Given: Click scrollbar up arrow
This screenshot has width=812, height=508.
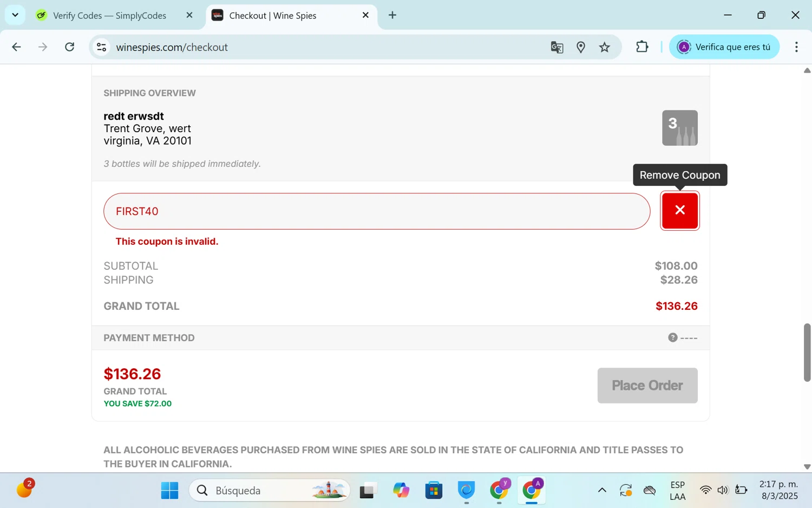Looking at the screenshot, I should tap(807, 70).
